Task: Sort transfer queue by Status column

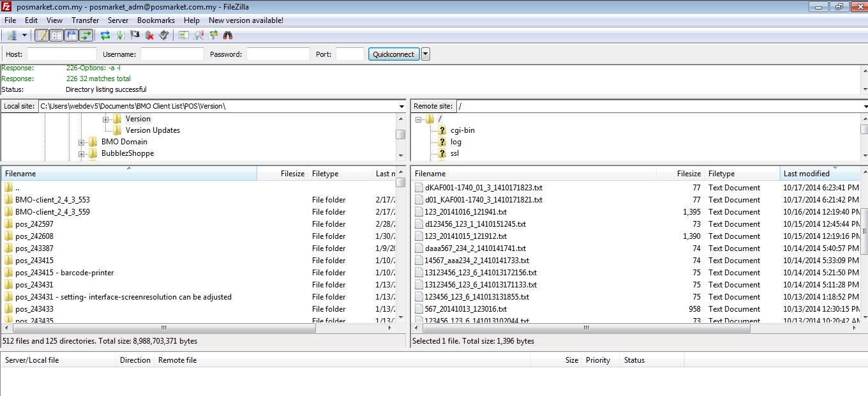Action: tap(651, 360)
